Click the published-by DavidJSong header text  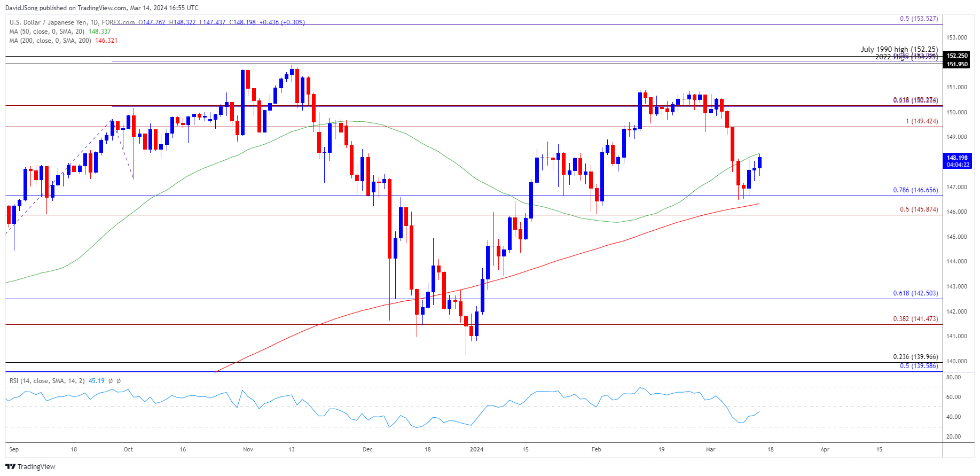(x=102, y=8)
